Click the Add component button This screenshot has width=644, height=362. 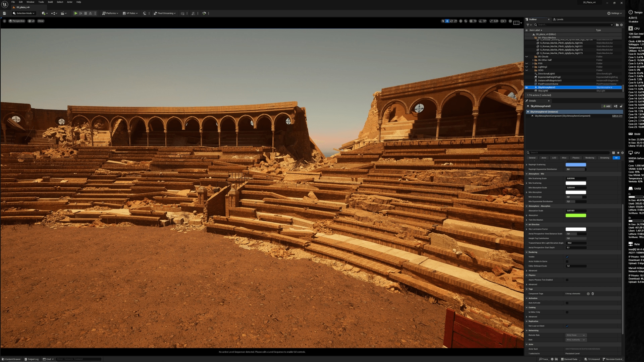607,106
